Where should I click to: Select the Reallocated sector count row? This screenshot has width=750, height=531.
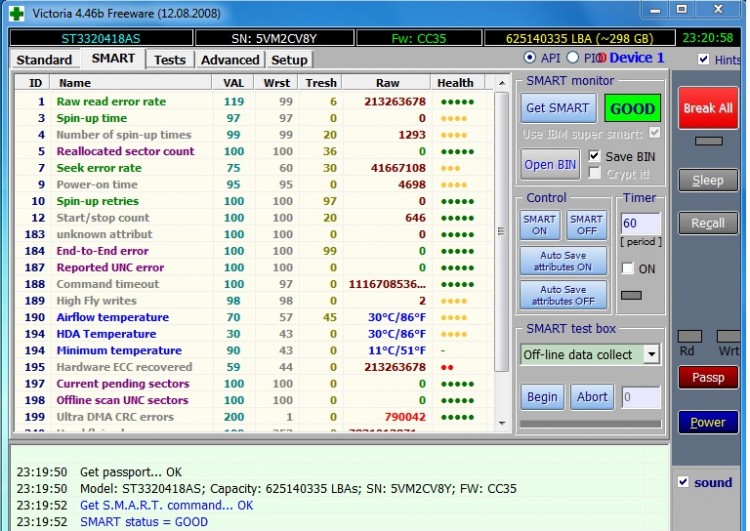click(x=254, y=151)
